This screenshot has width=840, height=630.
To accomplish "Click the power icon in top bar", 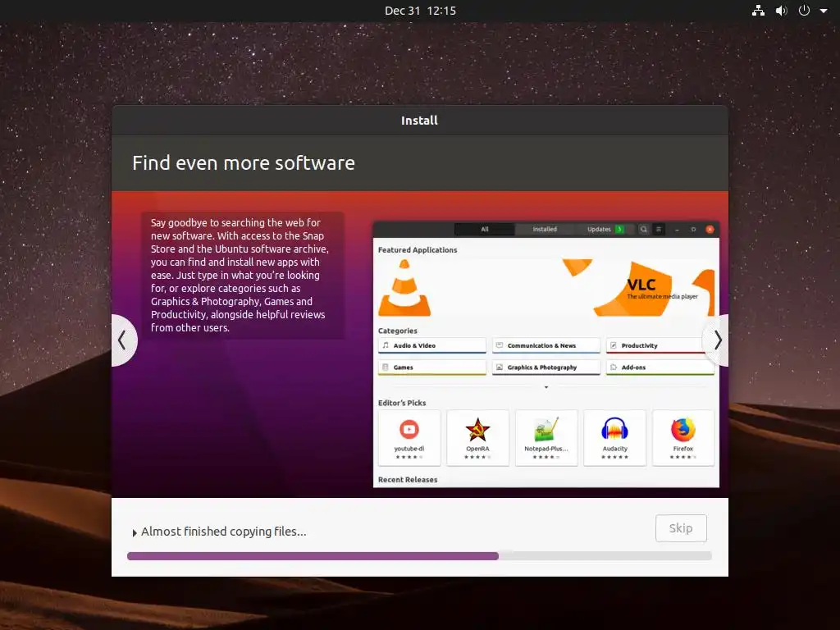I will point(804,11).
